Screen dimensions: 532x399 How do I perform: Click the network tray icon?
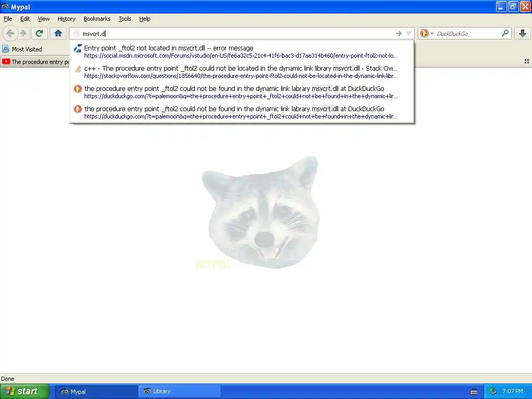point(493,391)
